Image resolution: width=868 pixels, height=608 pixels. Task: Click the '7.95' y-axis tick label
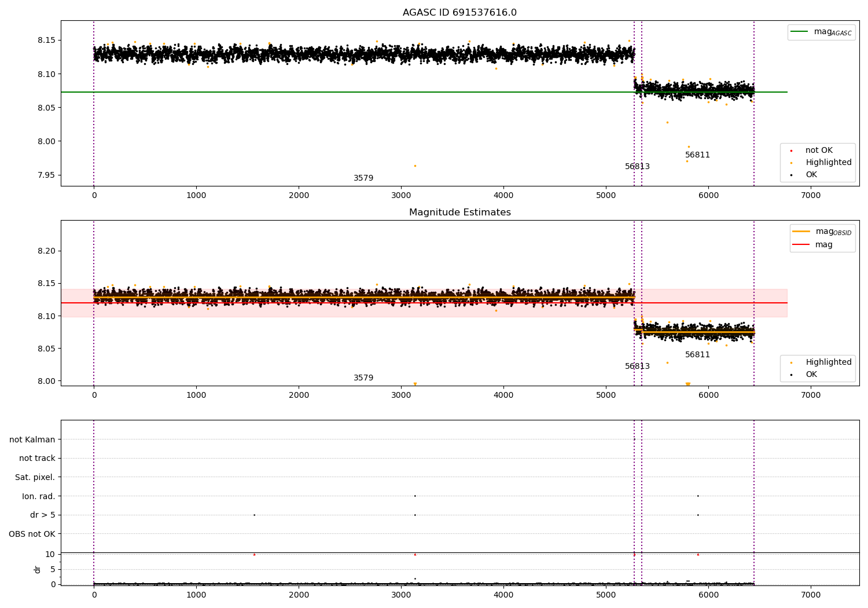(46, 175)
